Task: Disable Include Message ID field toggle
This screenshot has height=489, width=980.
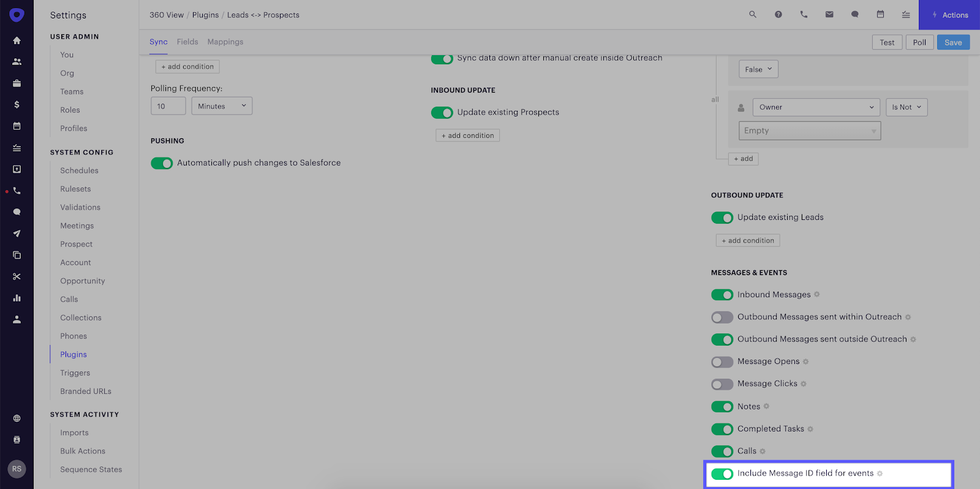Action: [722, 474]
